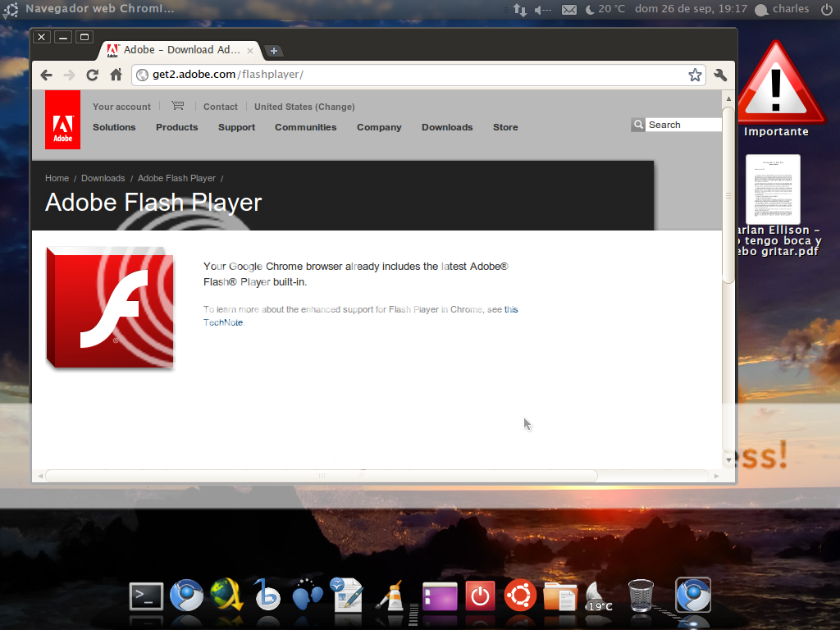Click the vertical scrollbar up arrow
This screenshot has height=630, width=840.
click(x=728, y=99)
